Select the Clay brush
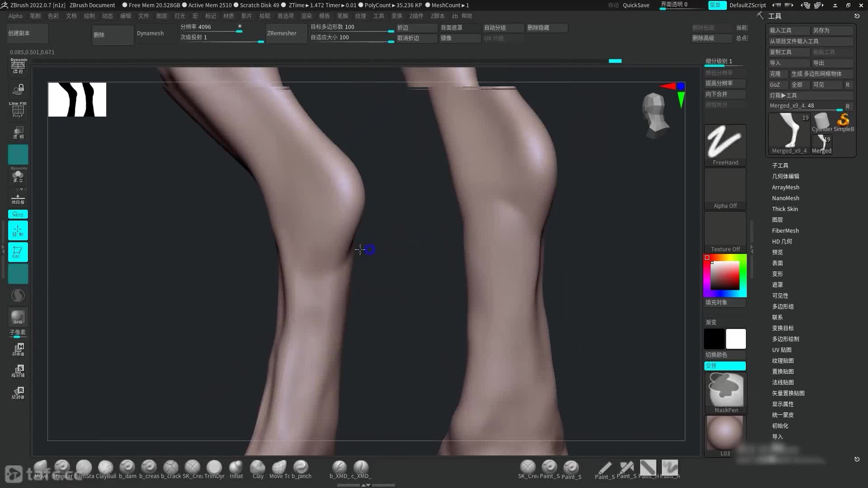The height and width of the screenshot is (488, 868). tap(258, 469)
